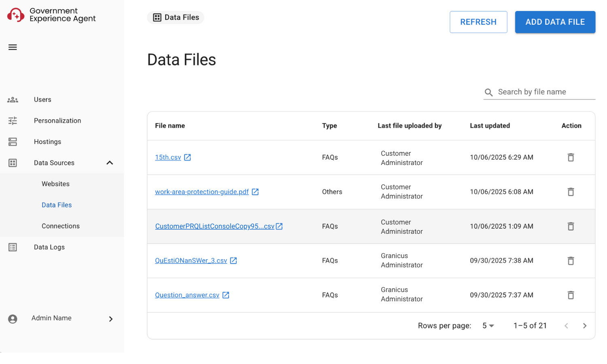Open the 15th.csv file link
Image resolution: width=607 pixels, height=364 pixels.
[x=168, y=157]
